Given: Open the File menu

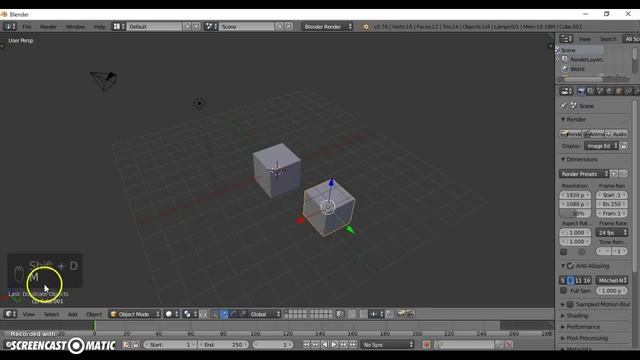Looking at the screenshot, I should click(x=27, y=27).
